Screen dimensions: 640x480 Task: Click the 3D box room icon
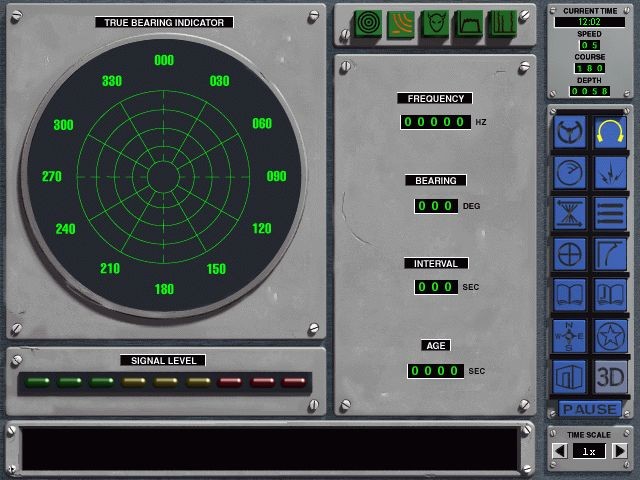click(x=569, y=377)
